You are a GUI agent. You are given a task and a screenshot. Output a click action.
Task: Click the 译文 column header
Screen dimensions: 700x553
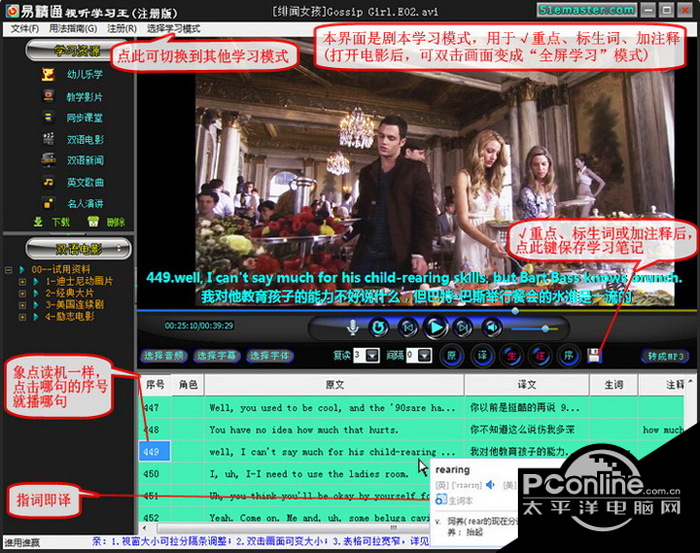click(x=527, y=385)
